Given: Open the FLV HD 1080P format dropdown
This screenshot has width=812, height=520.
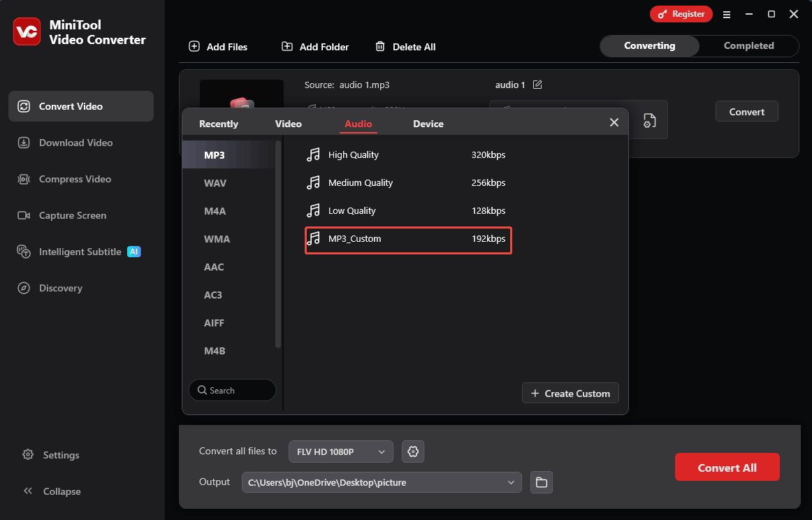Looking at the screenshot, I should tap(341, 452).
